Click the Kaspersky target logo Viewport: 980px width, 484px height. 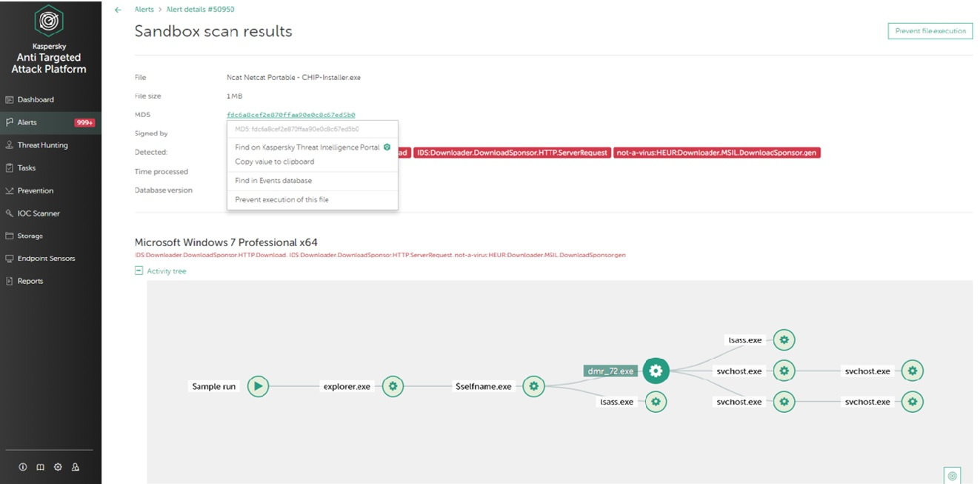(x=49, y=21)
